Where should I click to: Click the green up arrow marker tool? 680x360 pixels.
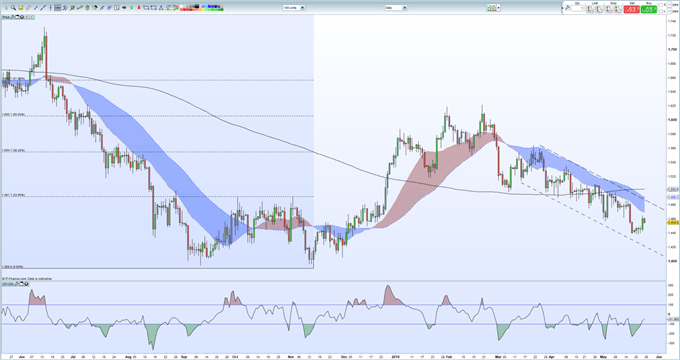(131, 8)
